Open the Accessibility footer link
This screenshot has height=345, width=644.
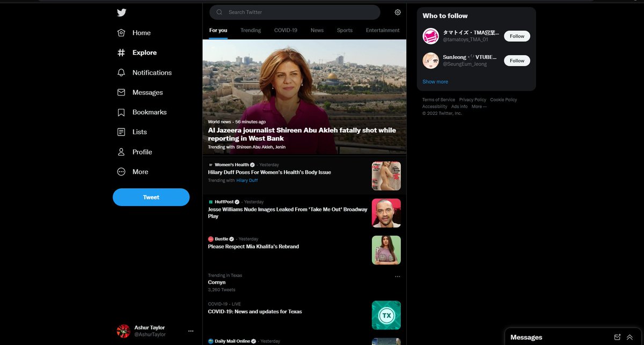(435, 107)
